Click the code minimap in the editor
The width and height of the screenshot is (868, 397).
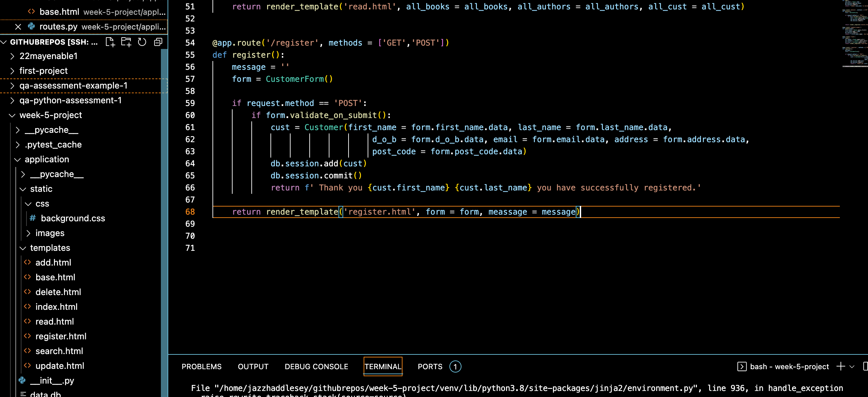(x=855, y=34)
